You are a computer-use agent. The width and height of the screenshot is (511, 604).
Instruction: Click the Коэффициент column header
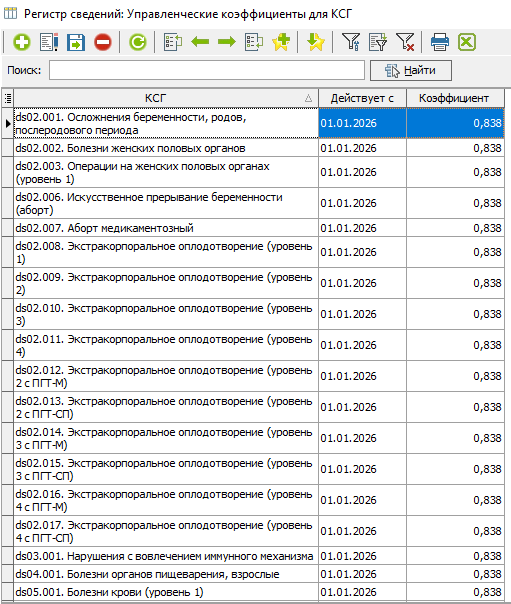point(455,98)
